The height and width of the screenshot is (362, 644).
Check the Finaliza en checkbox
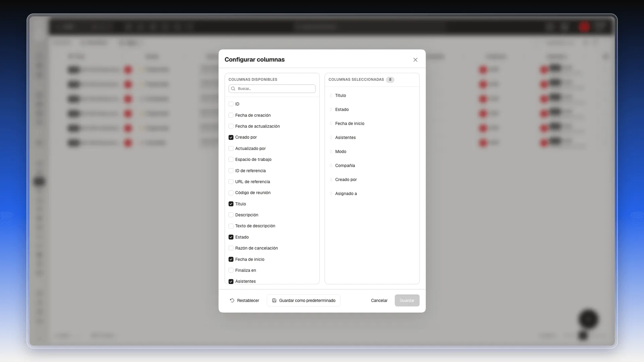[x=231, y=270]
